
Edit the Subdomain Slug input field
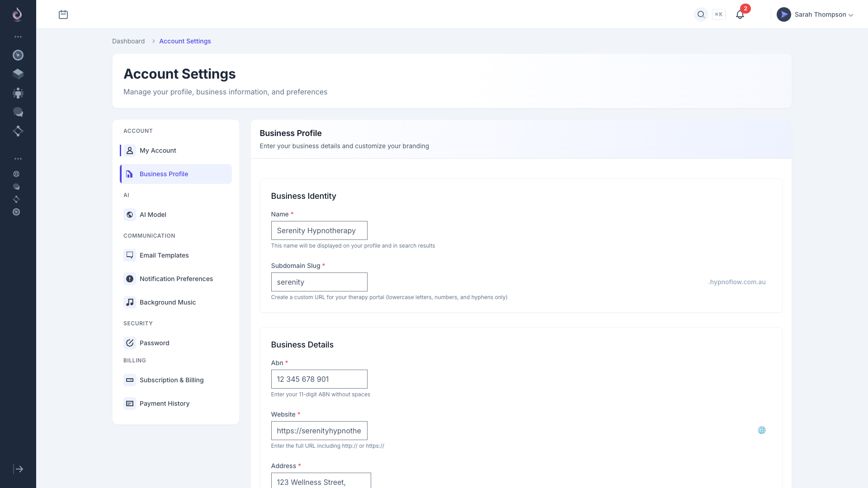pos(319,282)
